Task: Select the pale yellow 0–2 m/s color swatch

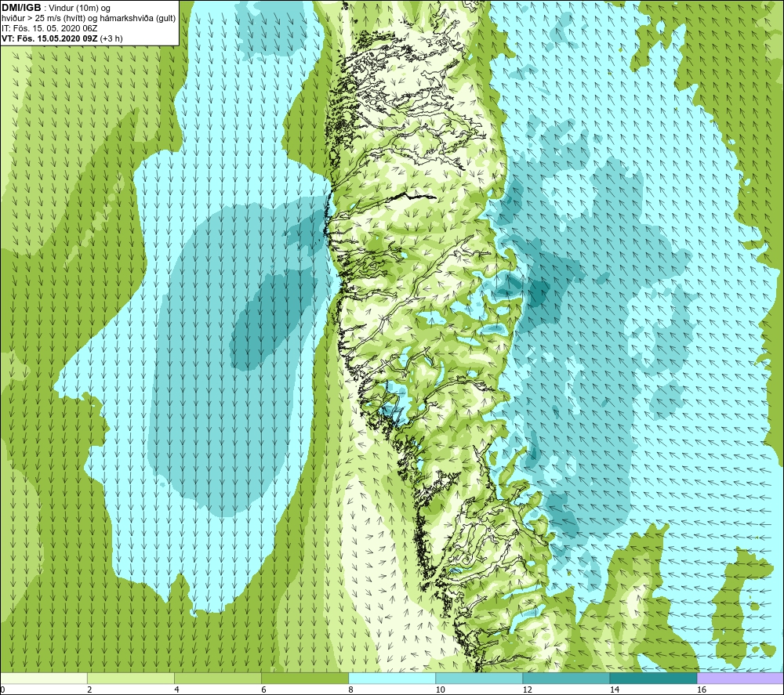Action: 44,679
